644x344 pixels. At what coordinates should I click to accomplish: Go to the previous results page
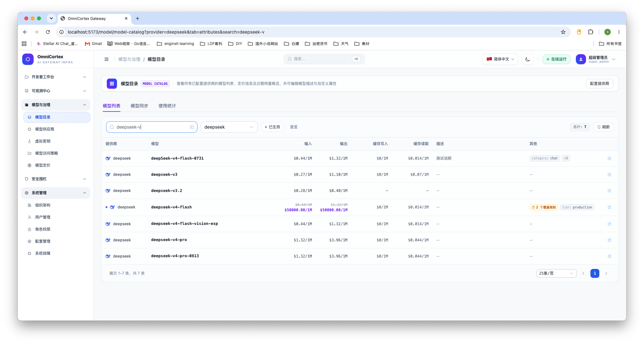(x=583, y=273)
